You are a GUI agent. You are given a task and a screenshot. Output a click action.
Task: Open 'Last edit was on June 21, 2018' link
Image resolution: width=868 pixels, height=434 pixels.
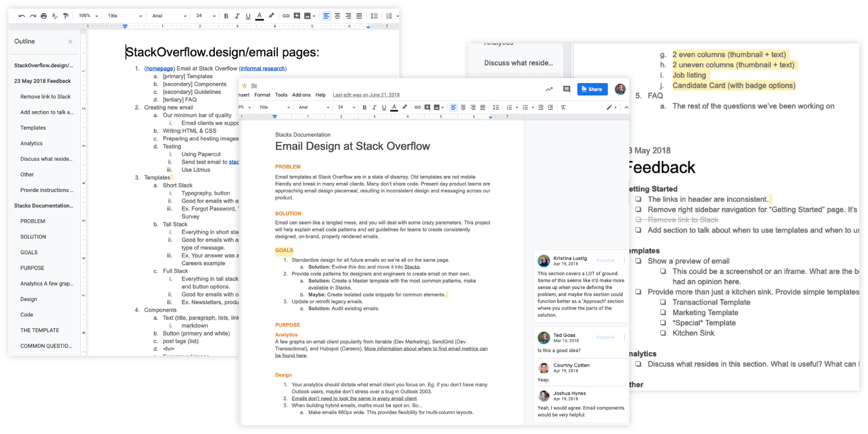pyautogui.click(x=366, y=95)
